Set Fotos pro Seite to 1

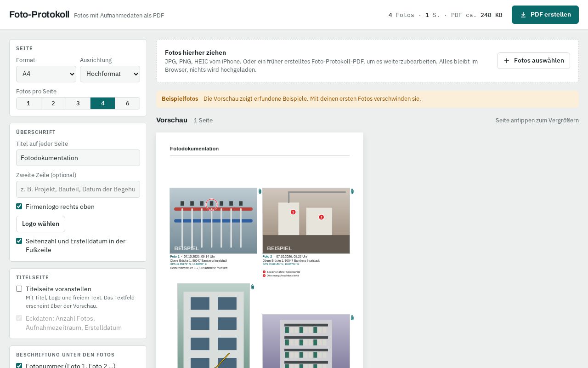28,103
